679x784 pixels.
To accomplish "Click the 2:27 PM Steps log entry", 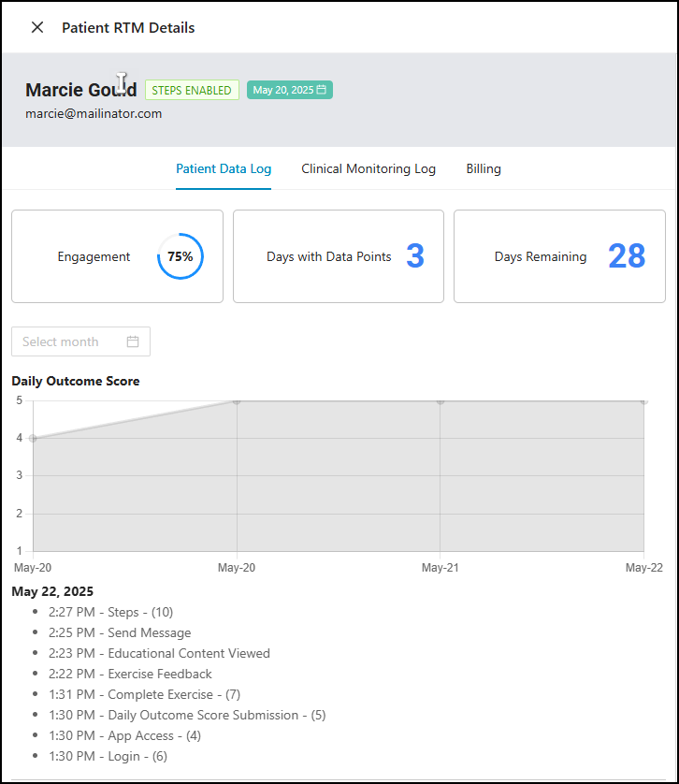I will pos(110,612).
